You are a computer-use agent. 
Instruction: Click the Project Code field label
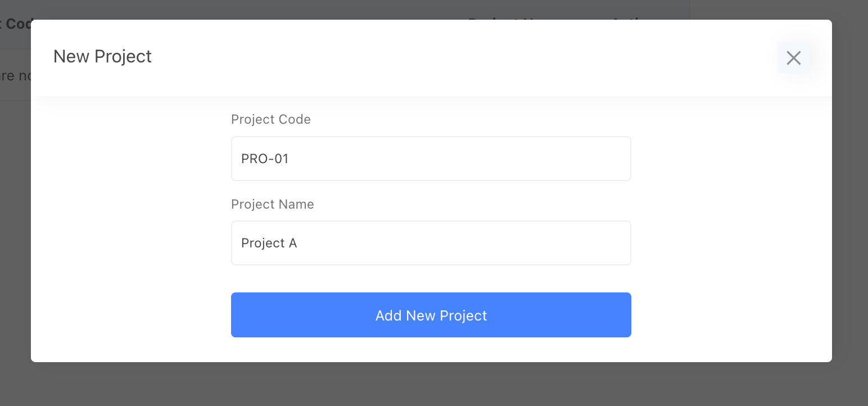click(x=270, y=119)
